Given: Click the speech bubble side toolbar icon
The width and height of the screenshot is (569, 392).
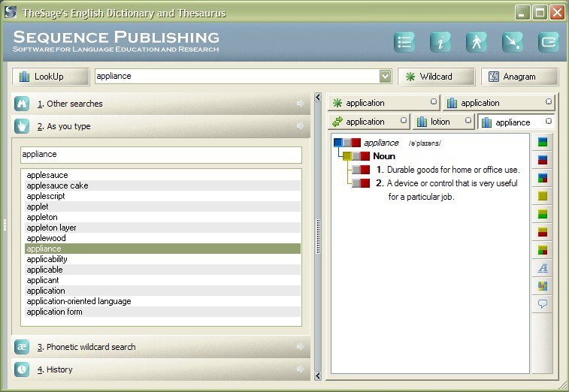Looking at the screenshot, I should click(x=543, y=304).
